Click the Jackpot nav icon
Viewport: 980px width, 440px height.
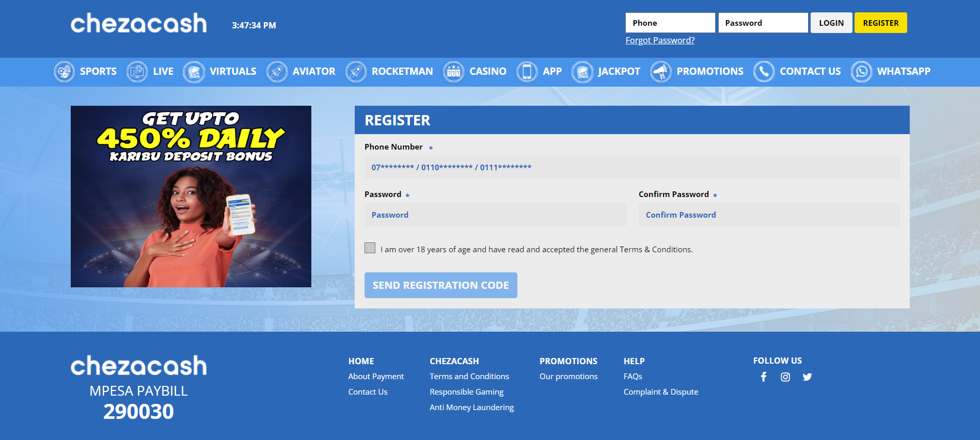(x=582, y=72)
